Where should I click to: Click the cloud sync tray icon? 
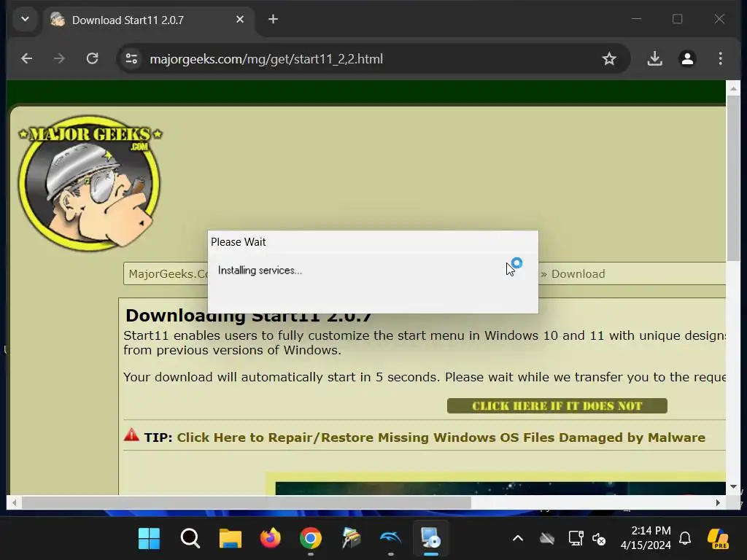(547, 539)
